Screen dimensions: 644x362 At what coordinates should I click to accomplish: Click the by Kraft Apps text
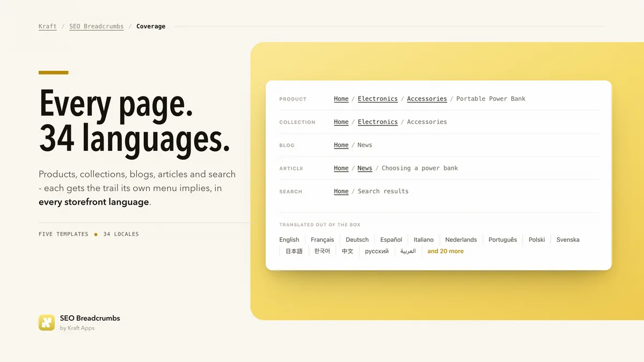click(77, 328)
